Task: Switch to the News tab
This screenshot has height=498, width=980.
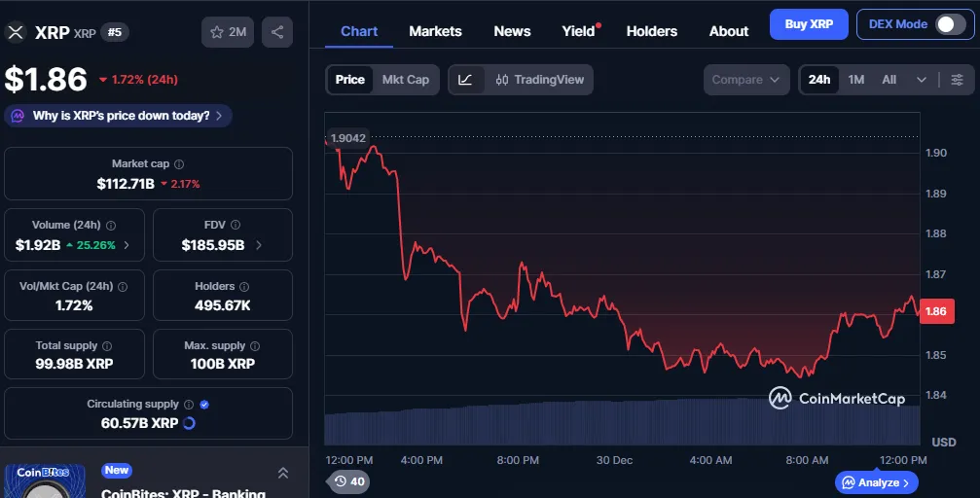Action: [512, 31]
